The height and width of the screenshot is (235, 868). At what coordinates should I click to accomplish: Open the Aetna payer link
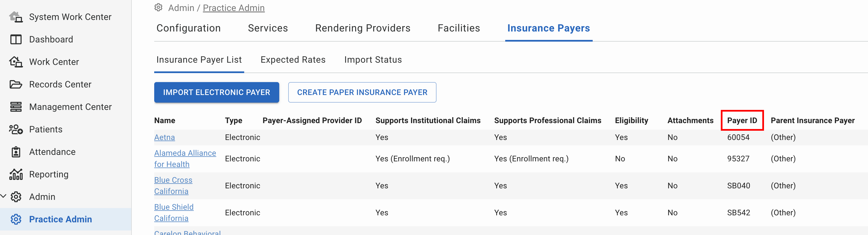coord(165,137)
